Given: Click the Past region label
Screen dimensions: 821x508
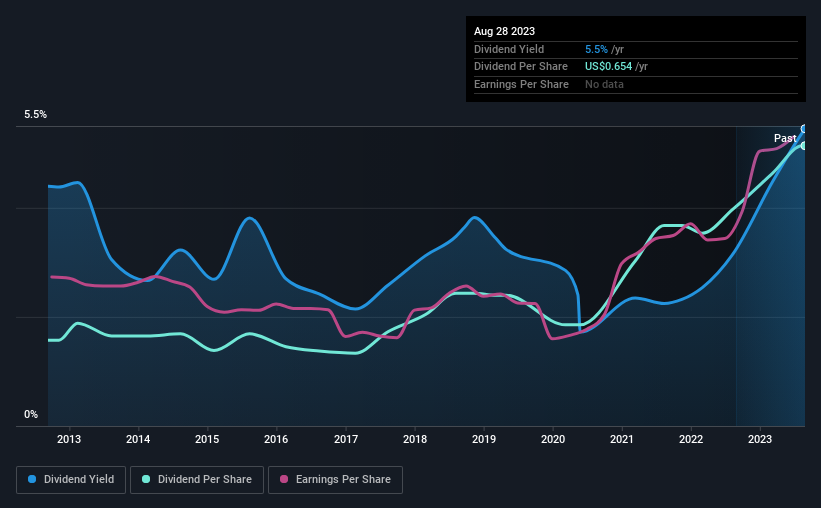Looking at the screenshot, I should pos(785,138).
